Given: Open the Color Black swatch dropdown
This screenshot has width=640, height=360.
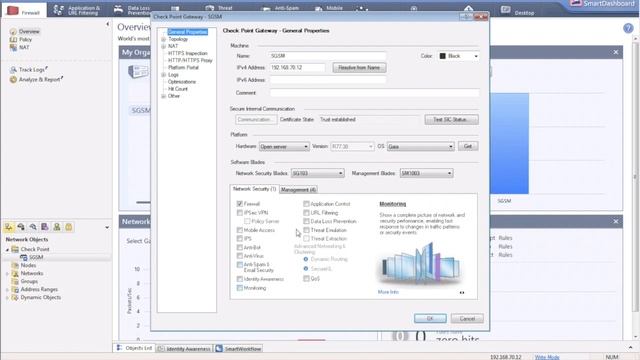Looking at the screenshot, I should [458, 56].
